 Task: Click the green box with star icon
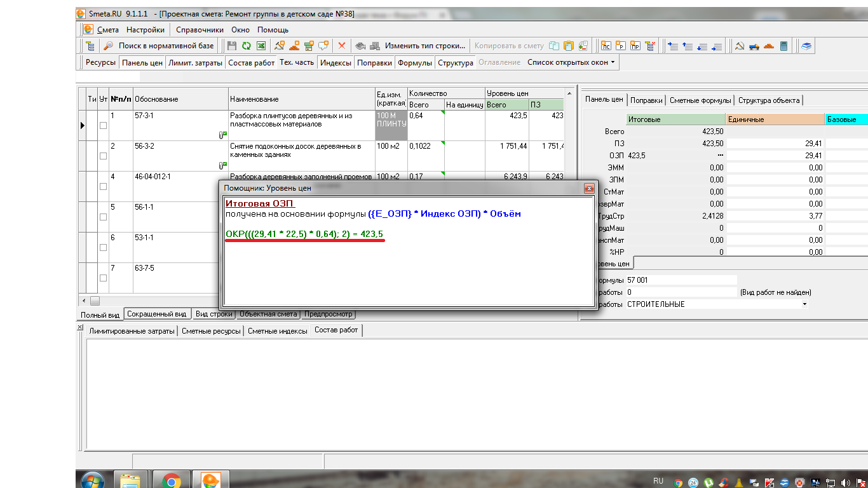click(309, 46)
